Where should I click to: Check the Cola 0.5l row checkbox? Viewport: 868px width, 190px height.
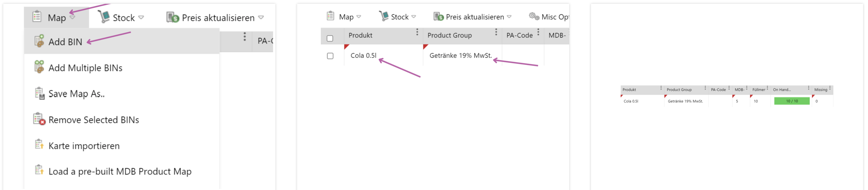coord(330,56)
